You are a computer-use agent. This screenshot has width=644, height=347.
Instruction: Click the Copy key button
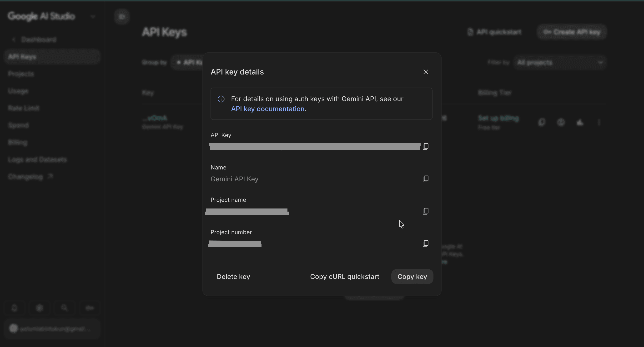(412, 277)
